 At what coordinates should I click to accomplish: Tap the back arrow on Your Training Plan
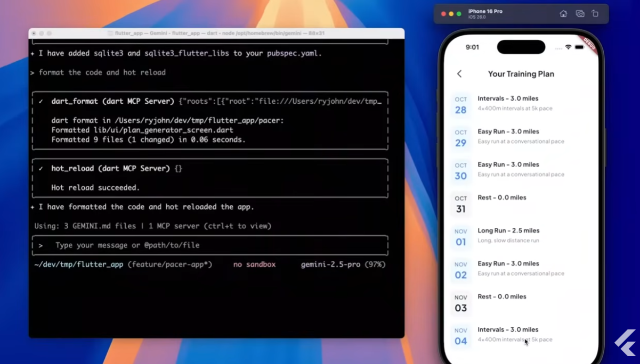(459, 74)
